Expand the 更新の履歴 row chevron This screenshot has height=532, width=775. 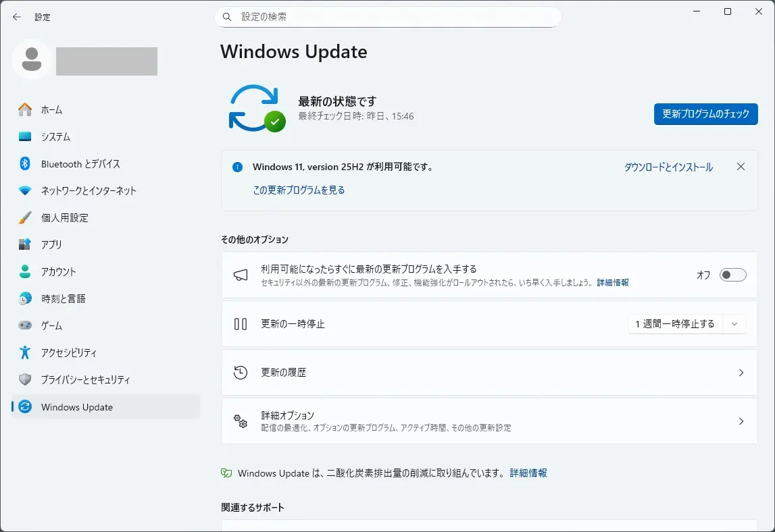click(741, 373)
